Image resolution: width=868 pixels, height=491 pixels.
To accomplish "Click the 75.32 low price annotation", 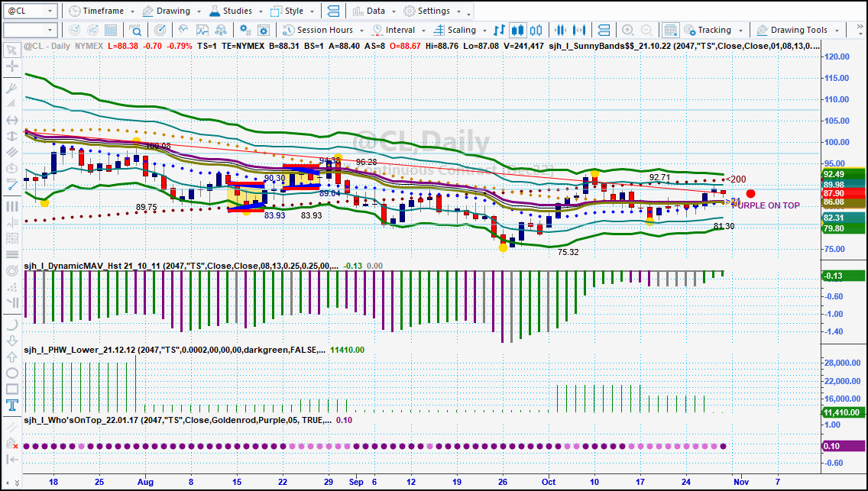I will 568,252.
